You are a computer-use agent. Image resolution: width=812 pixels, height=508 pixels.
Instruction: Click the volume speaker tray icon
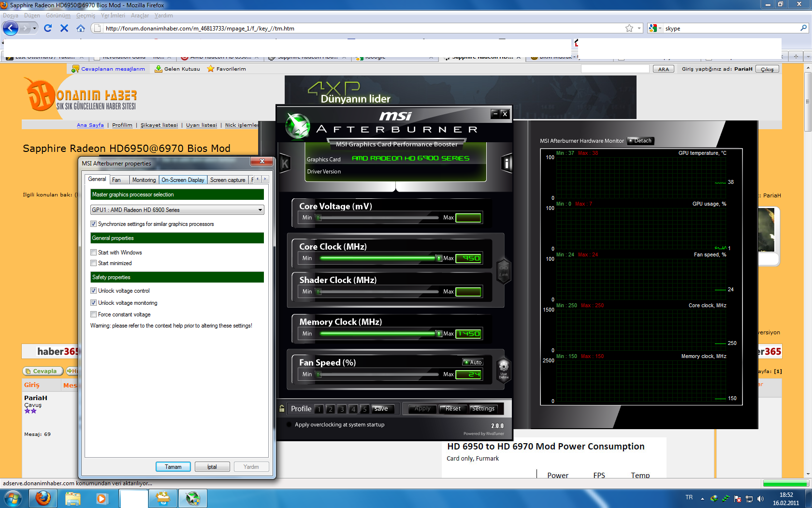pos(760,498)
